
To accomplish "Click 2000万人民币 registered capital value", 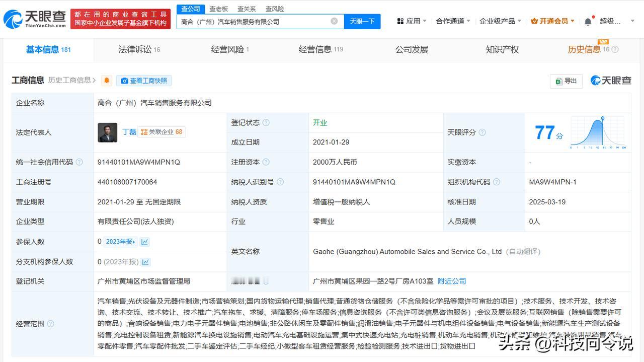I will point(335,162).
